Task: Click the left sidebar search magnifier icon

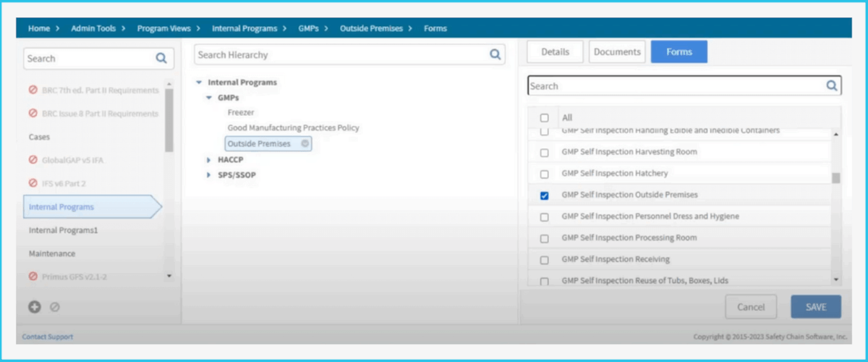Action: [x=161, y=59]
